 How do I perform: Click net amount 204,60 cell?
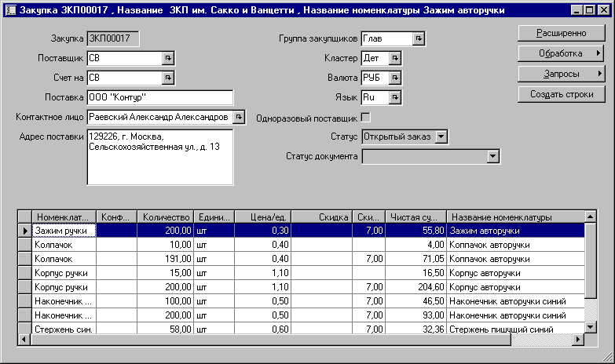point(415,287)
